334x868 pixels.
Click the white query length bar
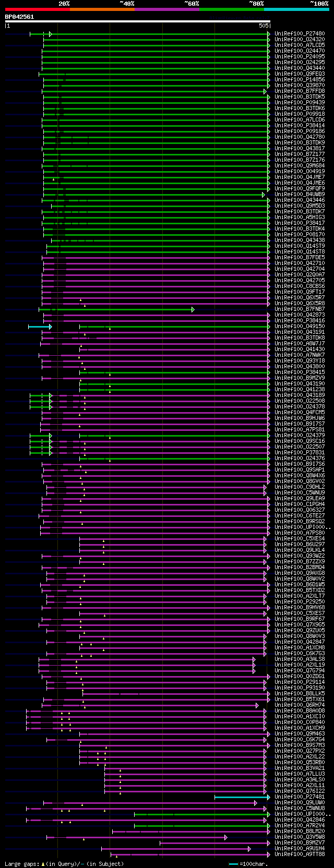pos(138,21)
